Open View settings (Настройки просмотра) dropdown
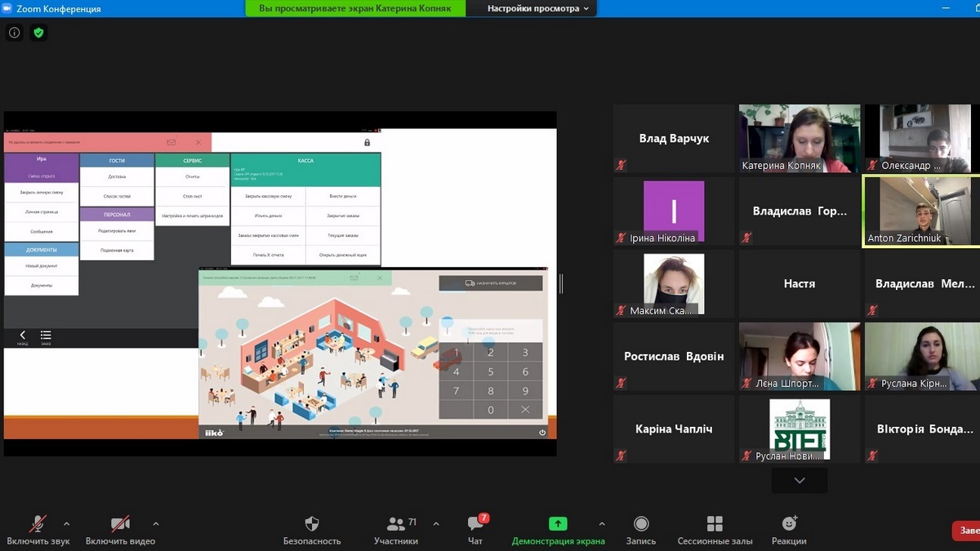Viewport: 980px width, 551px height. tap(537, 9)
